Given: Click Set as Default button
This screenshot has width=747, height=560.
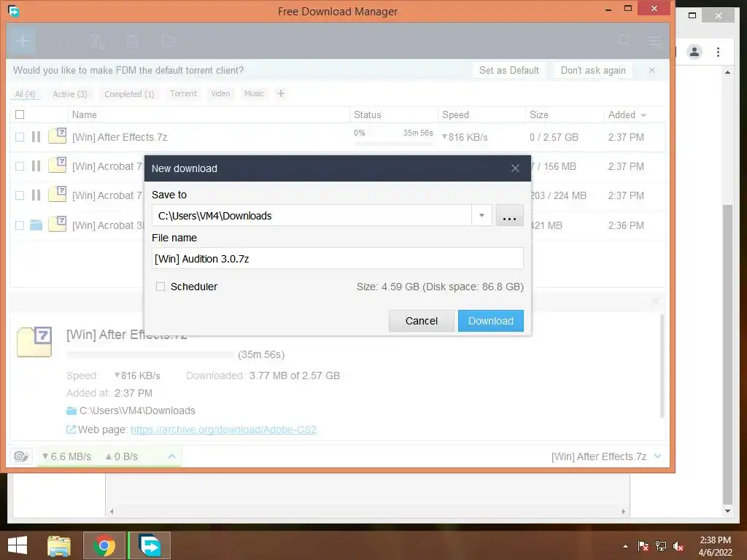Looking at the screenshot, I should point(508,70).
